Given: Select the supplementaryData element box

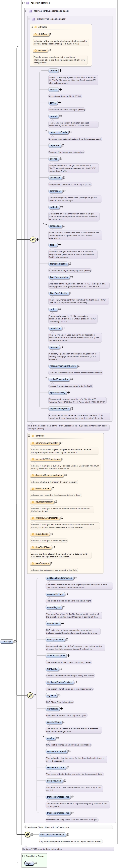Looking at the screenshot, I should coord(59,408).
